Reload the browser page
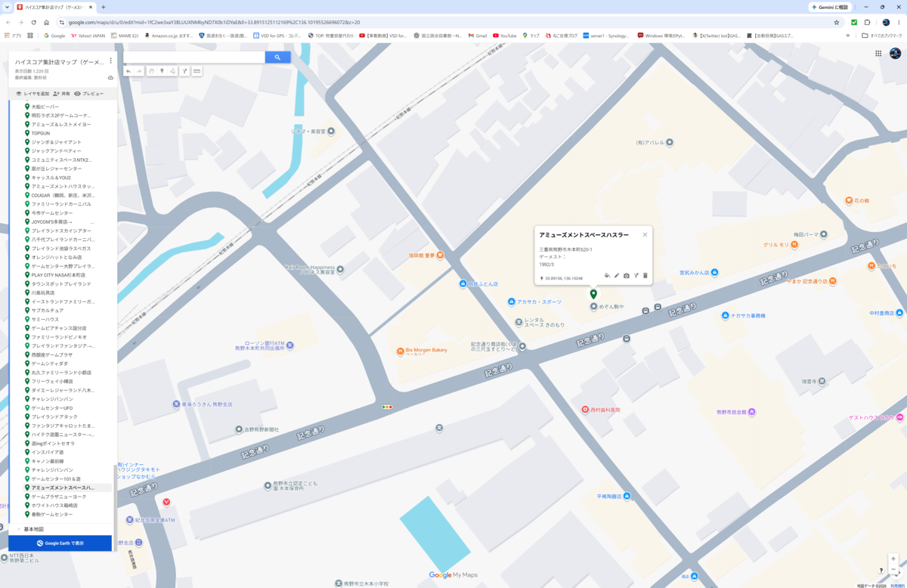Screen dimensions: 907x588 coord(33,22)
